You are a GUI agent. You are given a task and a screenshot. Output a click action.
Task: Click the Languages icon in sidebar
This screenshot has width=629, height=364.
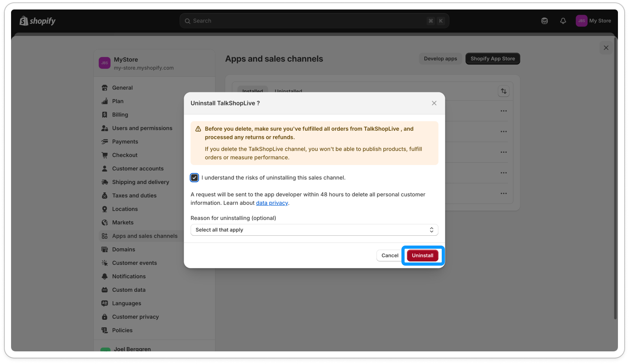pos(105,303)
